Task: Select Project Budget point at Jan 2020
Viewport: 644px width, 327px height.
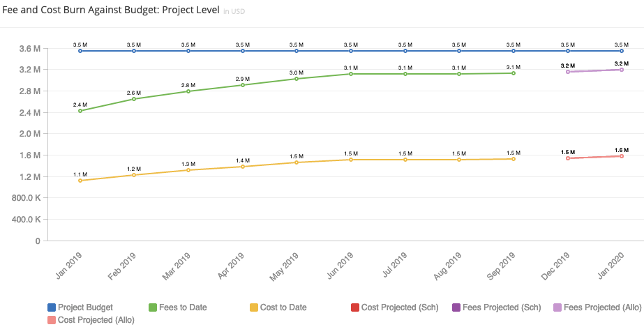Action: point(622,51)
